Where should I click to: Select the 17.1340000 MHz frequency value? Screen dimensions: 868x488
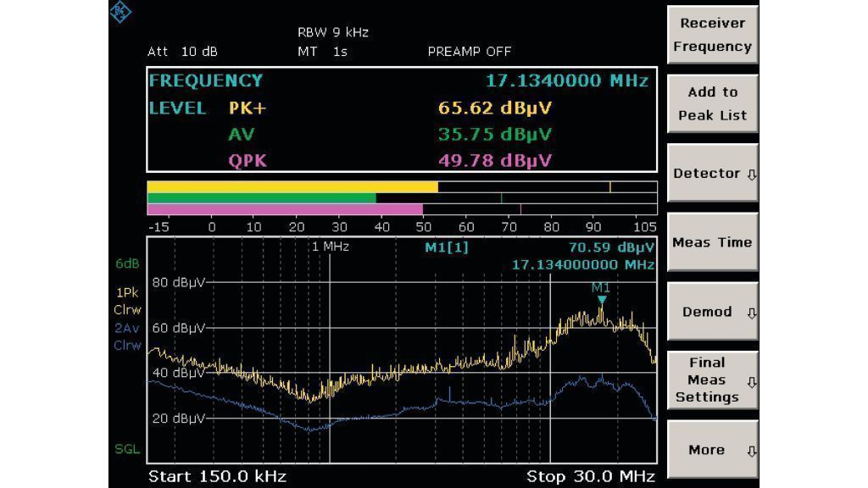[x=566, y=81]
